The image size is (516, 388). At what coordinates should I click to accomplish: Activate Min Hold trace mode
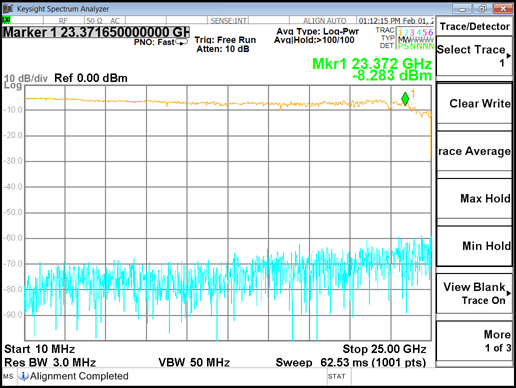pyautogui.click(x=474, y=246)
